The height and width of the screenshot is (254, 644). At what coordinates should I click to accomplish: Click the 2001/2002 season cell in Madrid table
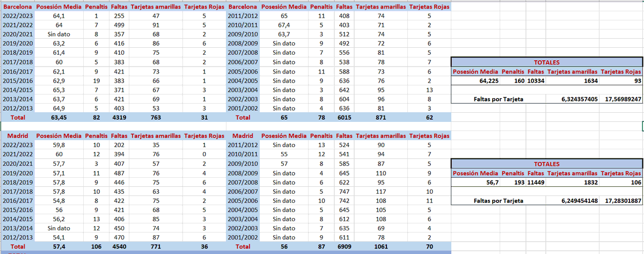point(243,237)
